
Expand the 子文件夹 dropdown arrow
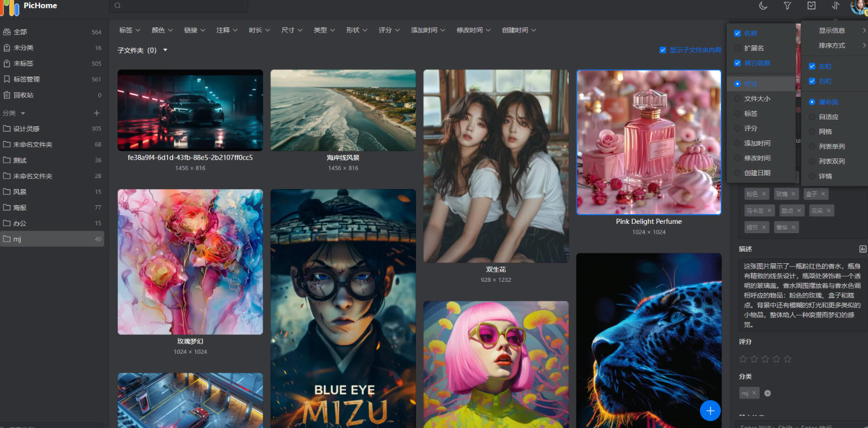click(x=165, y=50)
